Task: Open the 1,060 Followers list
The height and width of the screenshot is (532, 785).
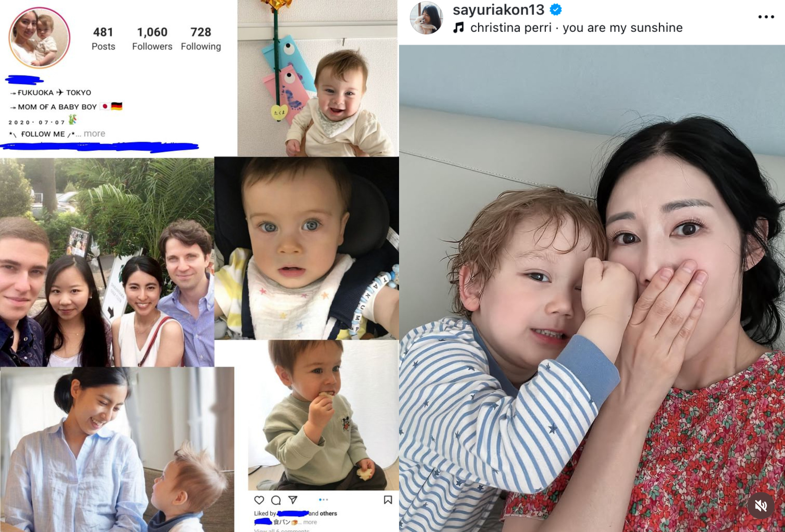Action: coord(152,39)
